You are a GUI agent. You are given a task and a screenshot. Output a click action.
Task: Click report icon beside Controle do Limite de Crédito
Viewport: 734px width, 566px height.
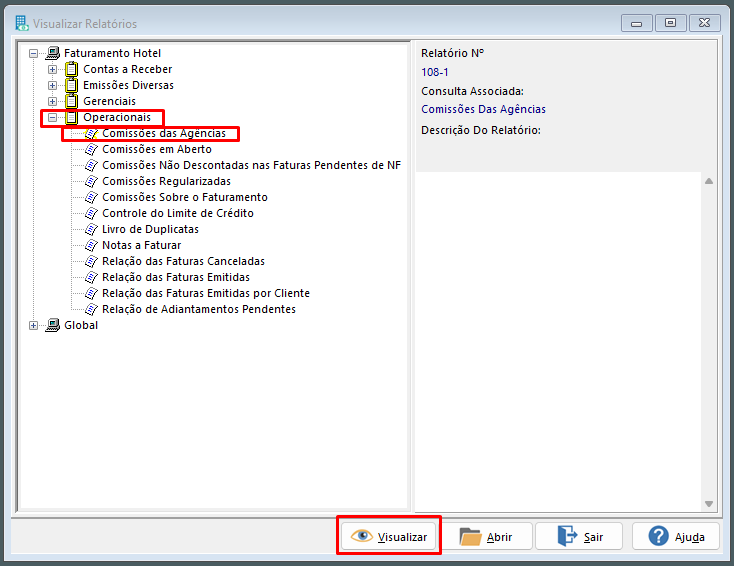[91, 213]
